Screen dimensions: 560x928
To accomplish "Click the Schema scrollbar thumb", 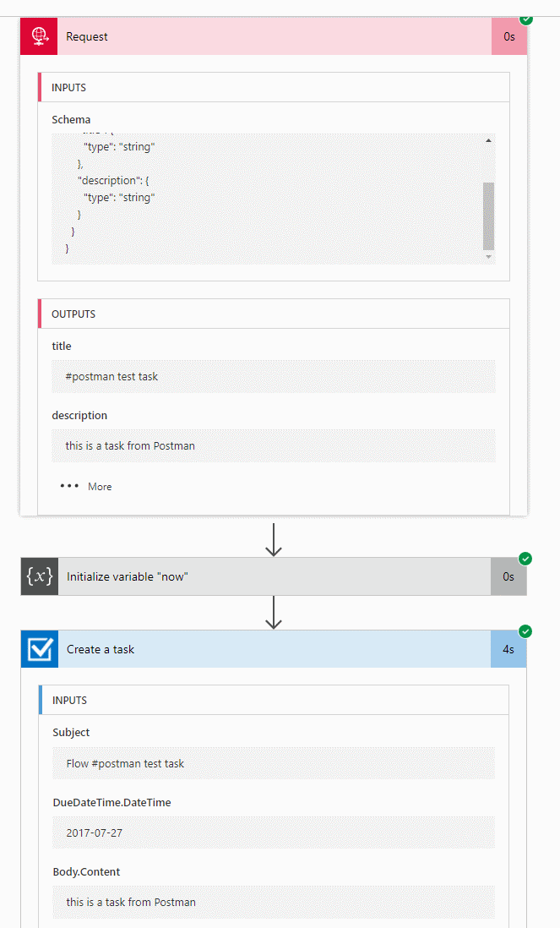I will click(488, 216).
